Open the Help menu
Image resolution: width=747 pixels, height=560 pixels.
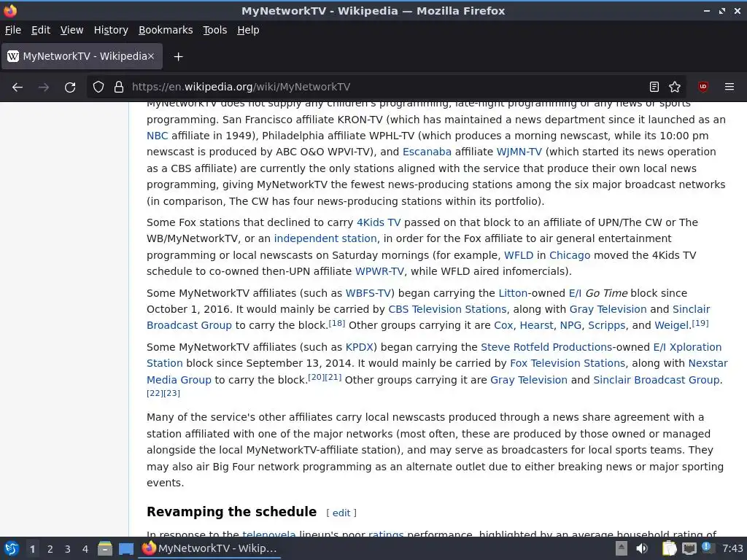tap(248, 30)
